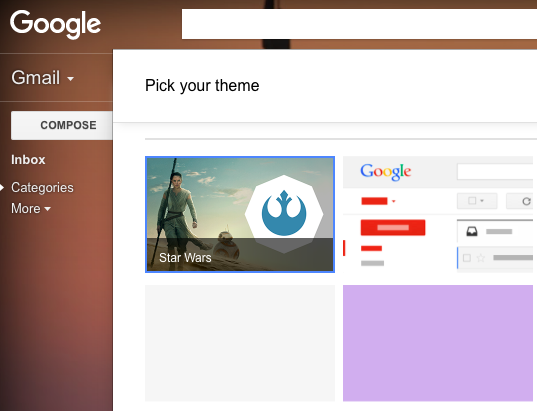Image resolution: width=537 pixels, height=411 pixels.
Task: Open the Gmail dropdown menu
Action: 42,77
